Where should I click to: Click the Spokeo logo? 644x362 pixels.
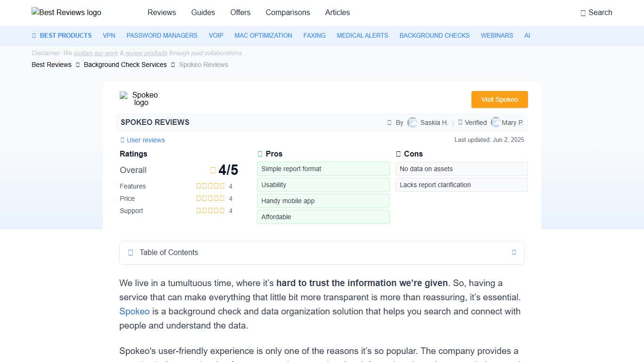point(139,99)
